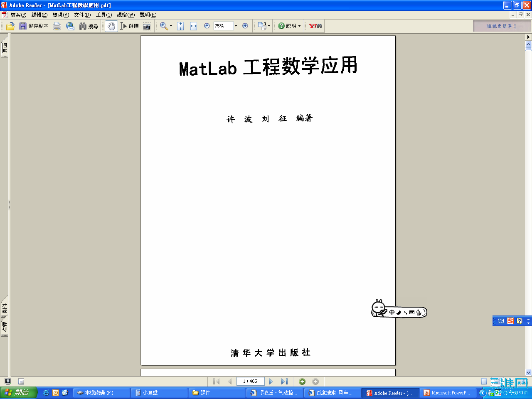Open the 本機磁碟 (F:) taskbar window
Image resolution: width=532 pixels, height=399 pixels.
click(101, 393)
